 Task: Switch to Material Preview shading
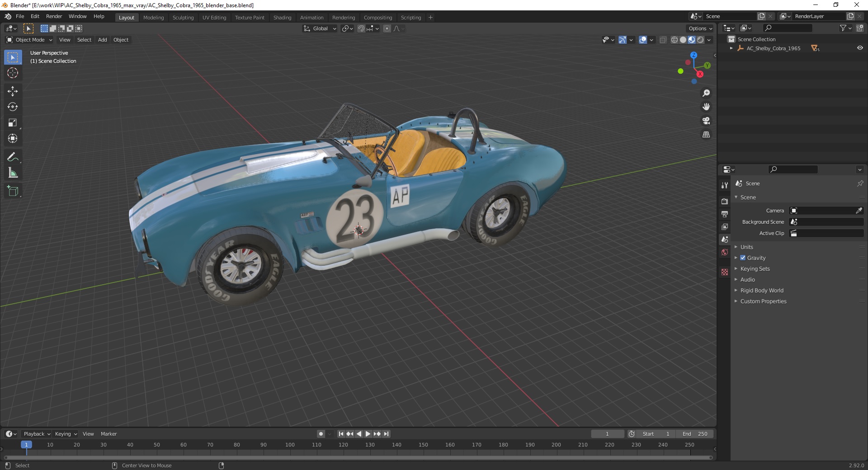[x=692, y=40]
